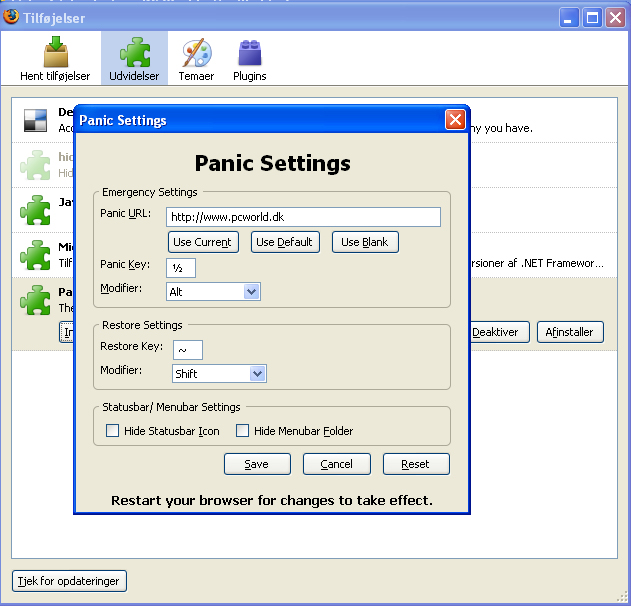
Task: Enable the Hide Statusbar Icon checkbox
Action: [112, 431]
